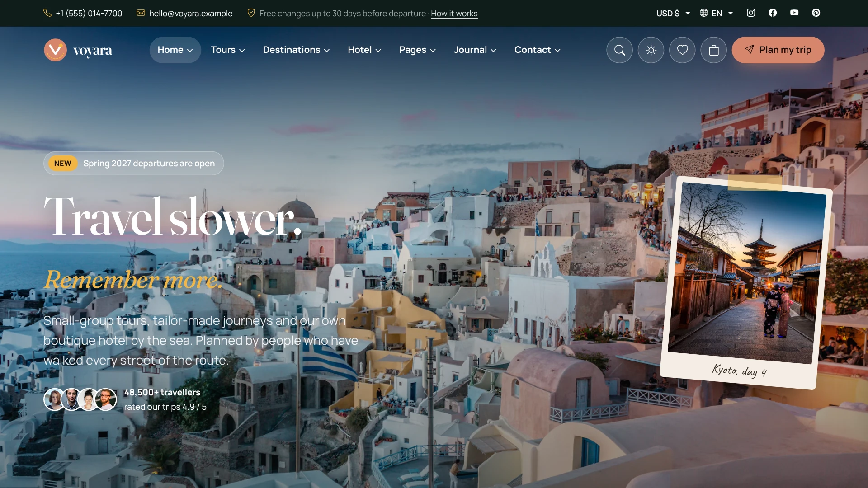Click the 'rated our trips 4.9 / 5' text
The height and width of the screenshot is (488, 868).
pos(165,407)
